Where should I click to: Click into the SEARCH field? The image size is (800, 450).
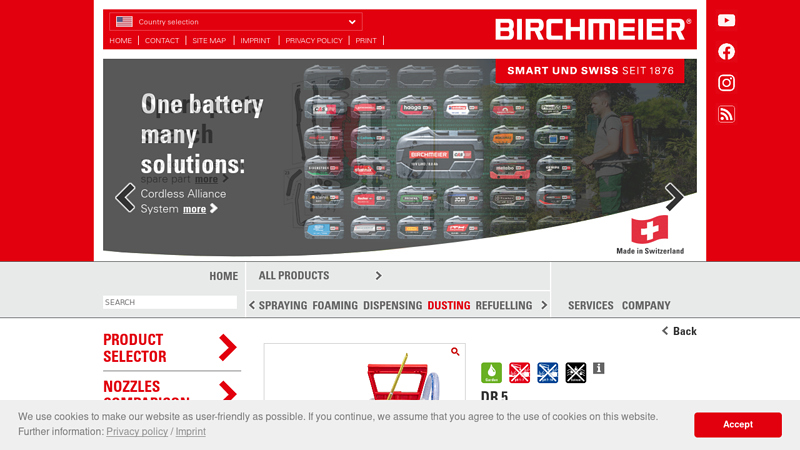pos(170,302)
